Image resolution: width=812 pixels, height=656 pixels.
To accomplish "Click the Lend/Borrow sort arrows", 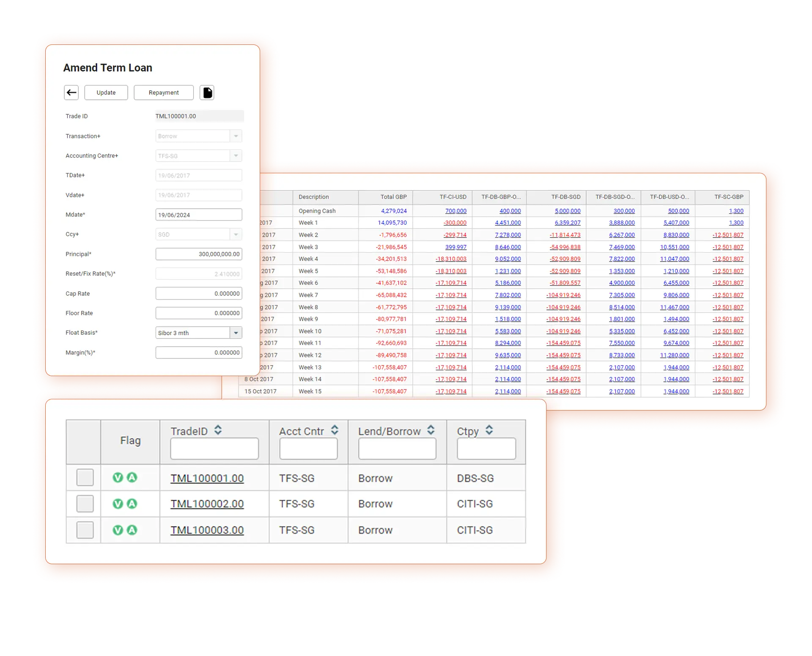I will pos(431,430).
